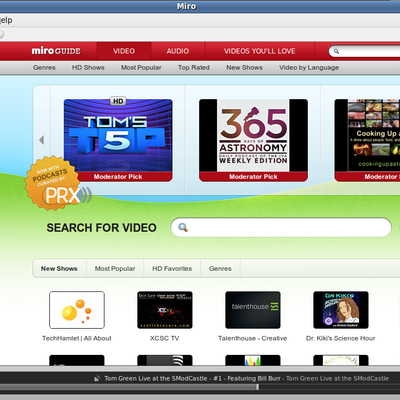The image size is (400, 400).
Task: Switch to the AUDIO section
Action: [178, 51]
